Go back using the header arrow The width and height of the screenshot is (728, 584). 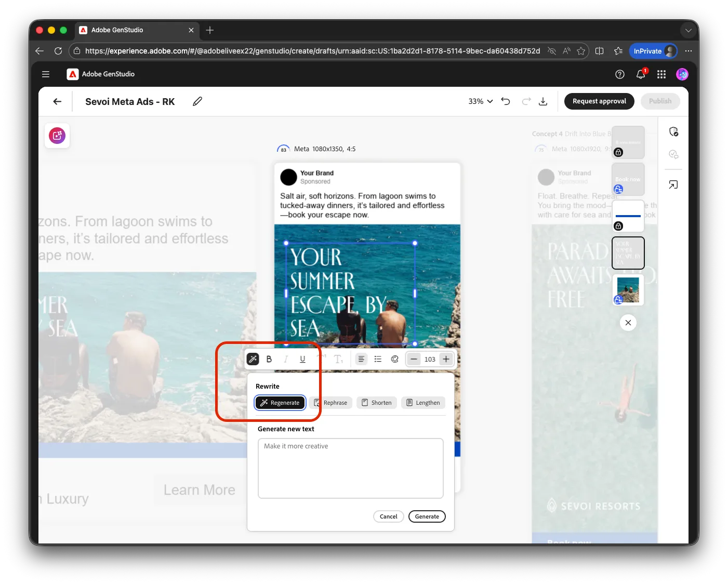pyautogui.click(x=57, y=101)
